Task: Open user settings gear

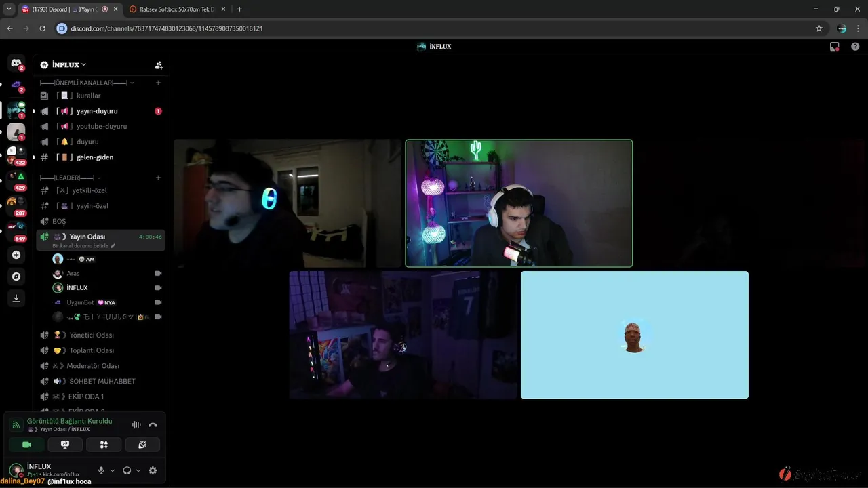Action: 153,470
